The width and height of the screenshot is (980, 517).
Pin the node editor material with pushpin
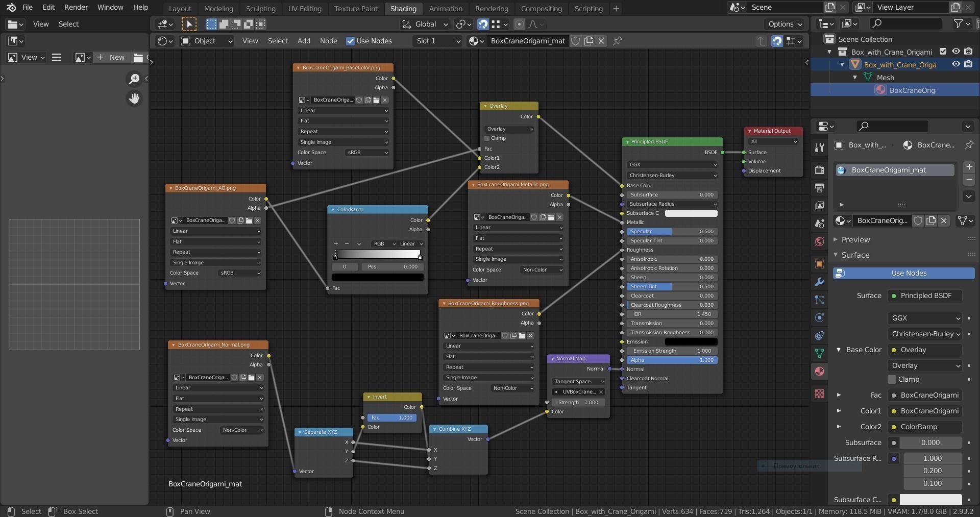(617, 41)
